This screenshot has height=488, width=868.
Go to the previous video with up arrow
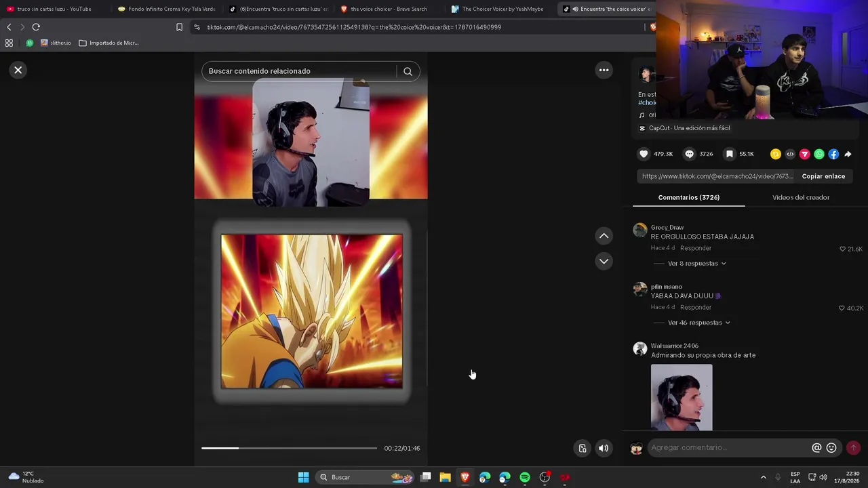604,236
